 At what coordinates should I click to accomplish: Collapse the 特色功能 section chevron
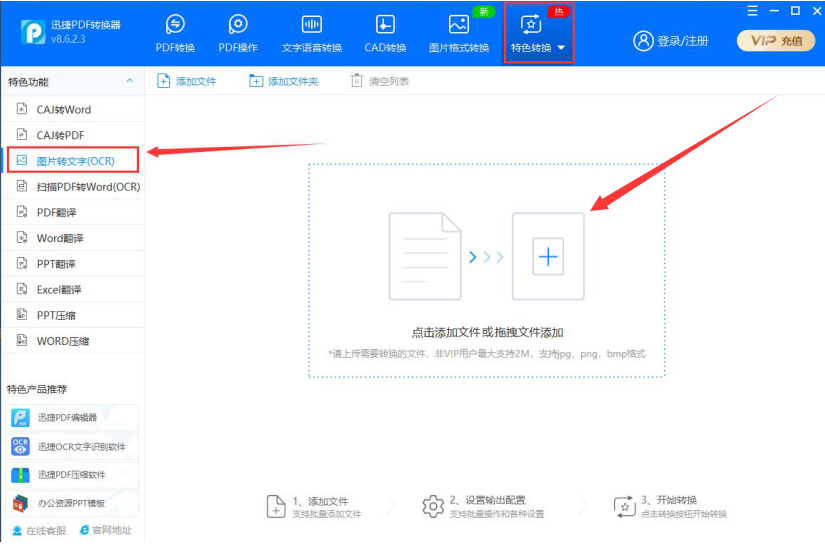(129, 80)
